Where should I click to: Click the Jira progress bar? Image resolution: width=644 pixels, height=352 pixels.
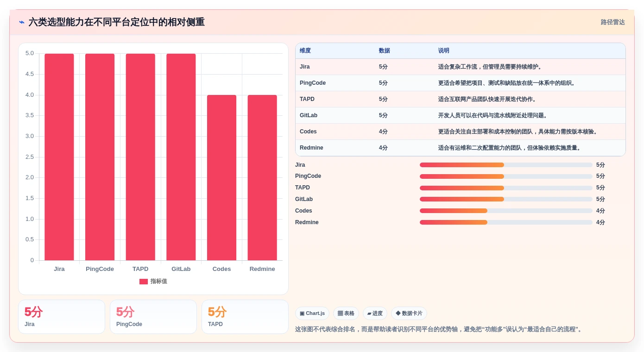pyautogui.click(x=506, y=165)
